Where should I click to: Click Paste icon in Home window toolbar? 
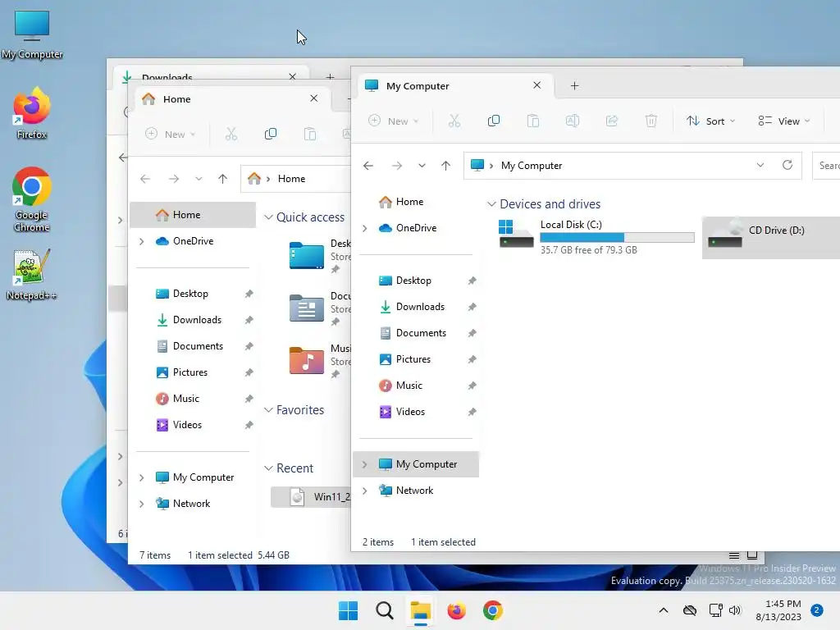click(309, 134)
